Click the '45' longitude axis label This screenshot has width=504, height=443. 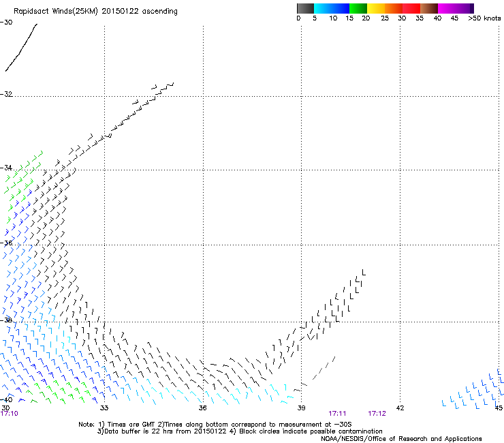[x=499, y=408]
